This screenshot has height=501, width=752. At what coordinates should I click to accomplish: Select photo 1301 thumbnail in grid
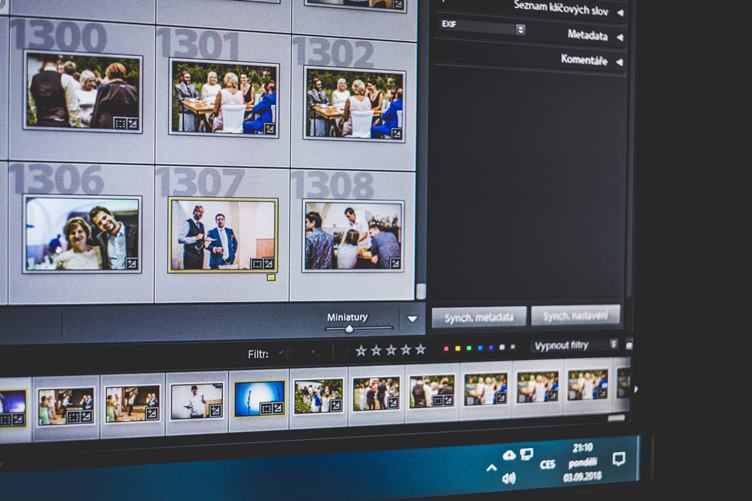tap(224, 98)
